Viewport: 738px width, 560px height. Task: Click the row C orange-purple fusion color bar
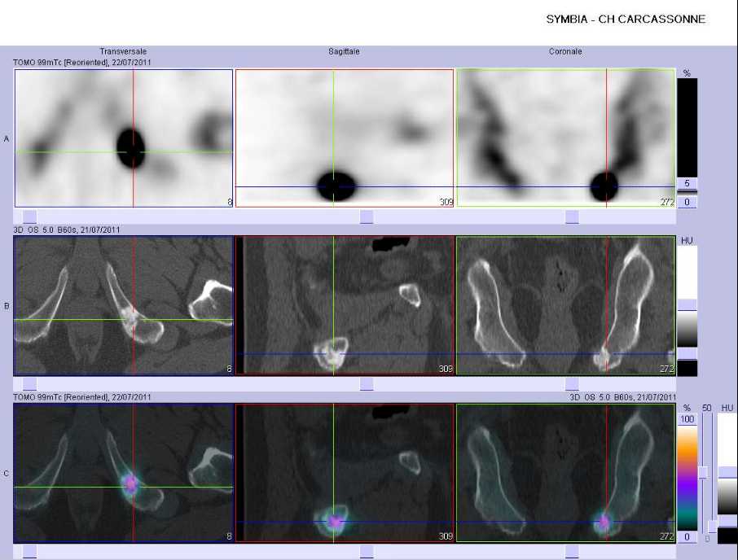687,478
